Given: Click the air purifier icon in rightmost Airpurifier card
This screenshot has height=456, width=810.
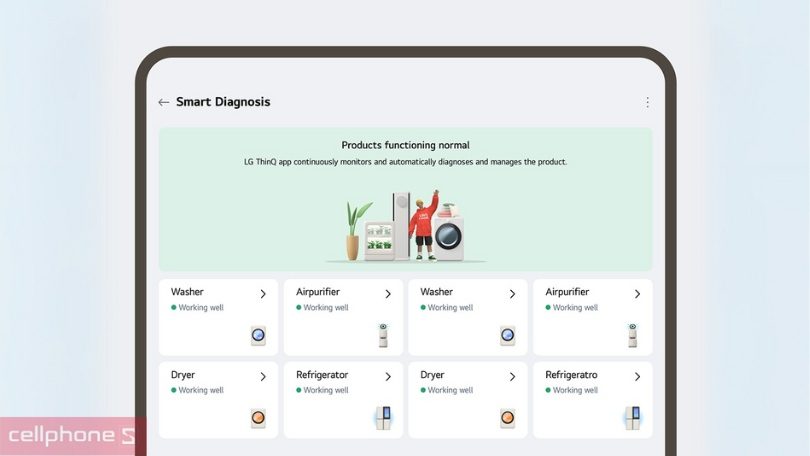Looking at the screenshot, I should 632,336.
